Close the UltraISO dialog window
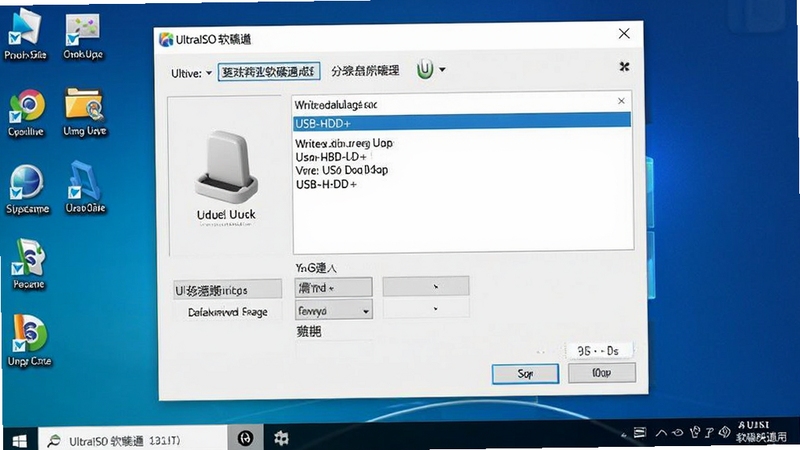800x450 pixels. tap(623, 34)
